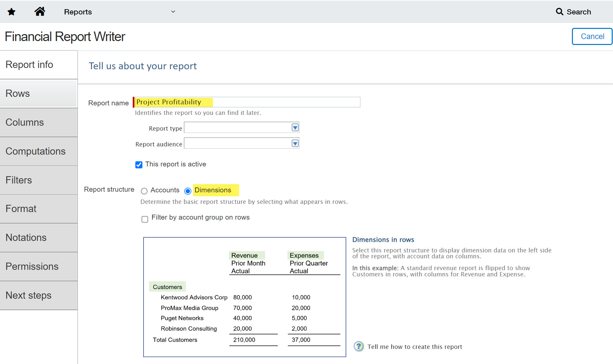Click the blue help question mark icon
613x364 pixels.
[x=358, y=346]
